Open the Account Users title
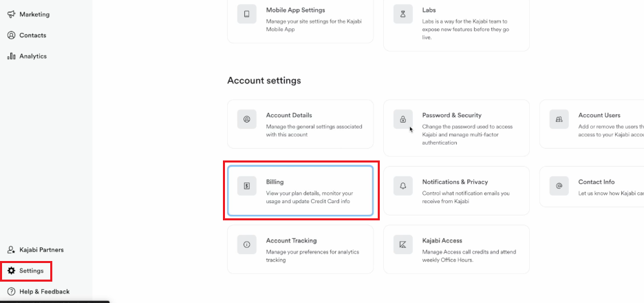 (599, 115)
